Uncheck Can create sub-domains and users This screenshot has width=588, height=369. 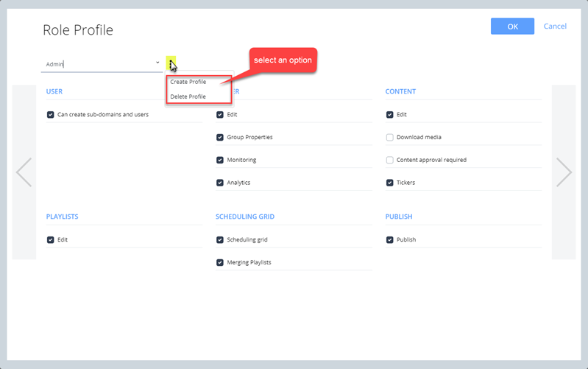pos(51,115)
